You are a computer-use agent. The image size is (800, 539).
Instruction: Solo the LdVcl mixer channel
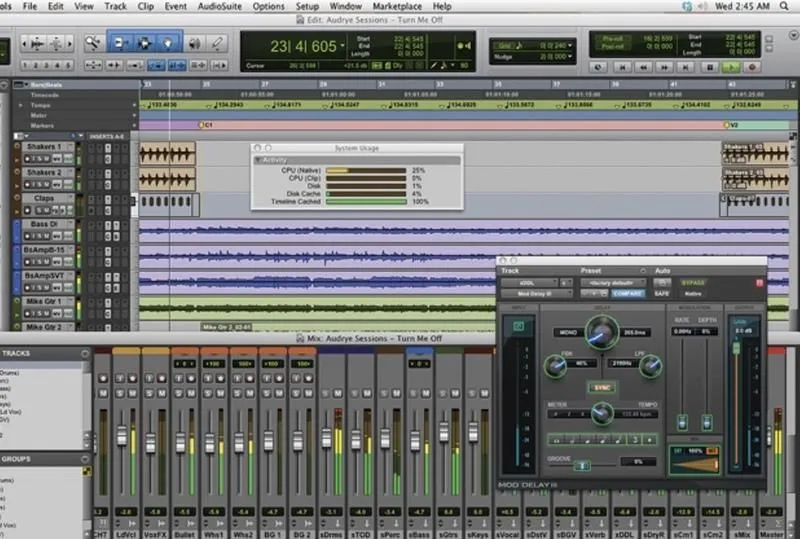[120, 391]
